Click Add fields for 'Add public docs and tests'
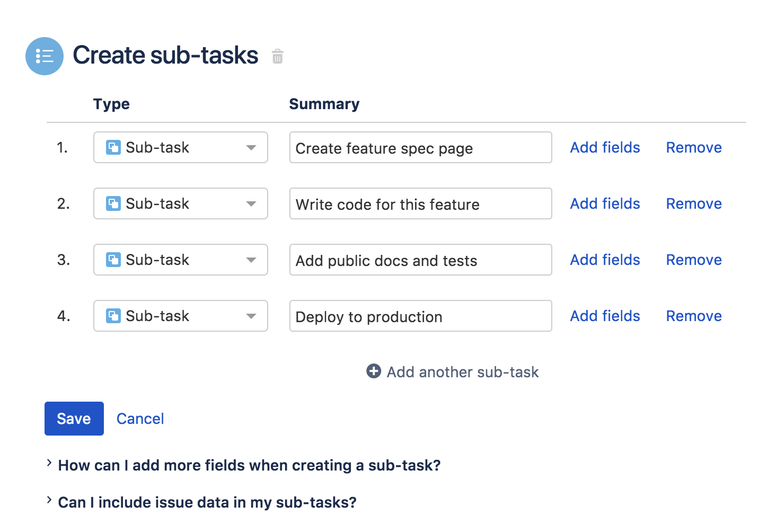The height and width of the screenshot is (532, 759). (x=605, y=260)
